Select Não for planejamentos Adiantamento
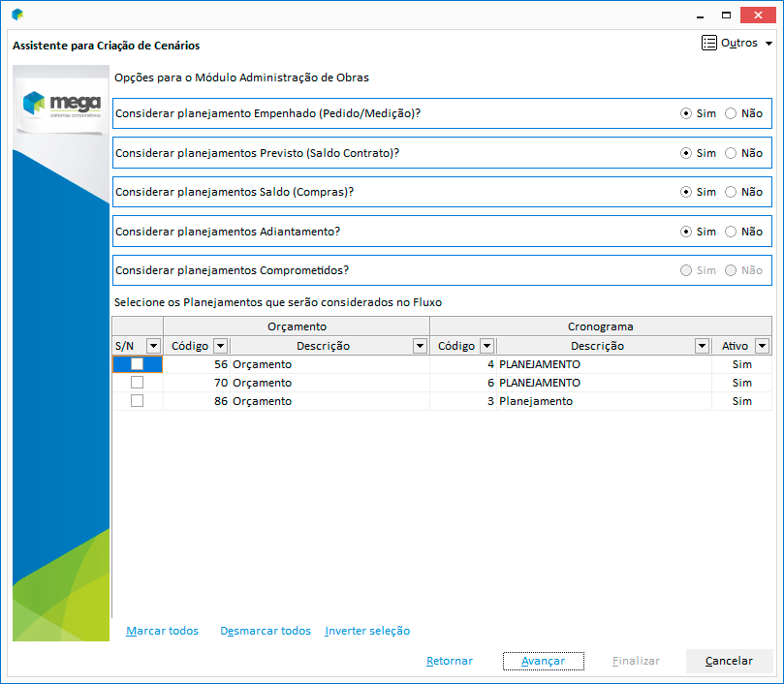Viewport: 784px width, 684px height. click(731, 232)
